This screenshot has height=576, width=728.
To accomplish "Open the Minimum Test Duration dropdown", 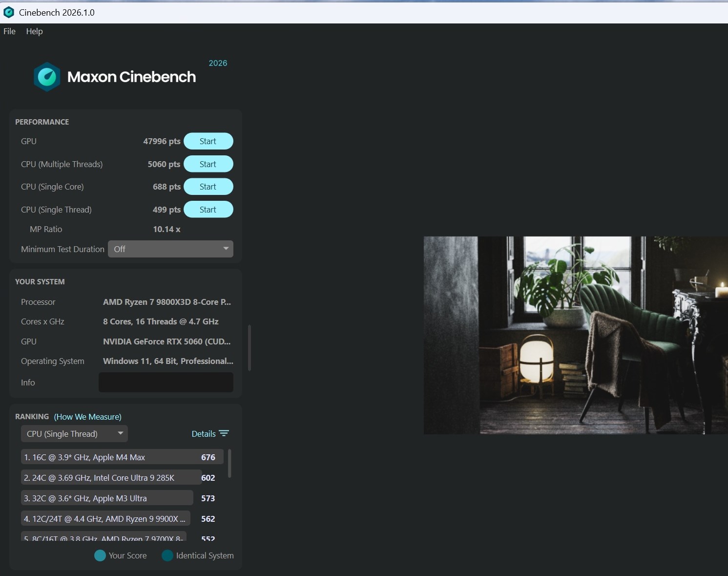I will [x=170, y=249].
